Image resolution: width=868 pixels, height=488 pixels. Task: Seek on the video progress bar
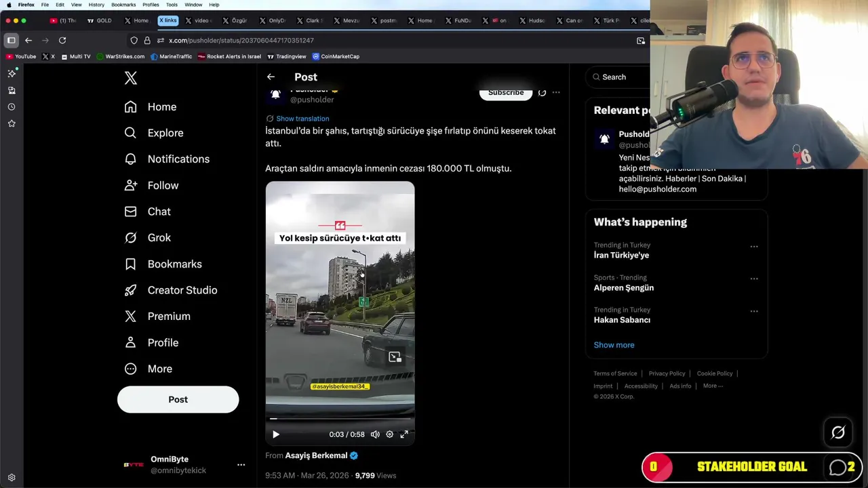point(340,419)
